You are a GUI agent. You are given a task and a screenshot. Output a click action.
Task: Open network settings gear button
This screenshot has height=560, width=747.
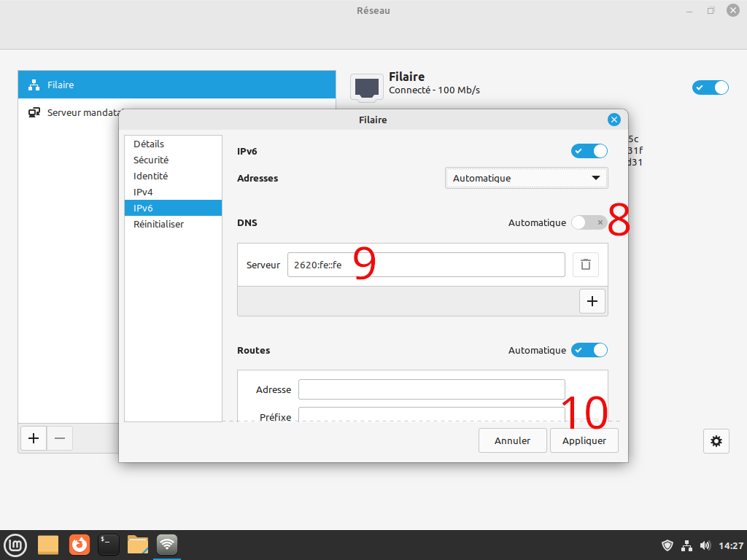click(716, 440)
